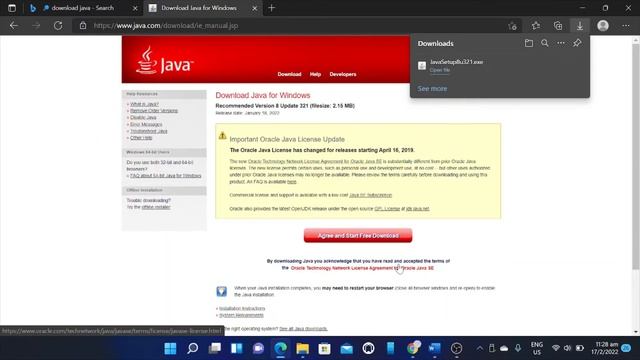
Task: Click the page vertical scrollbar
Action: point(636,157)
